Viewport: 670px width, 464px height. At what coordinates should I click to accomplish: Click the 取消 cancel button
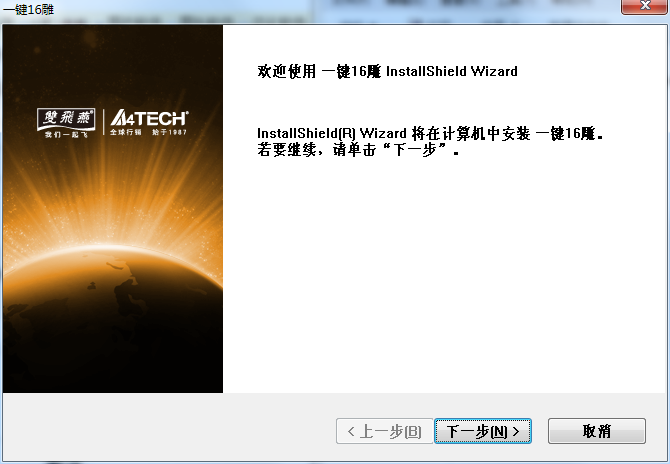click(x=597, y=431)
